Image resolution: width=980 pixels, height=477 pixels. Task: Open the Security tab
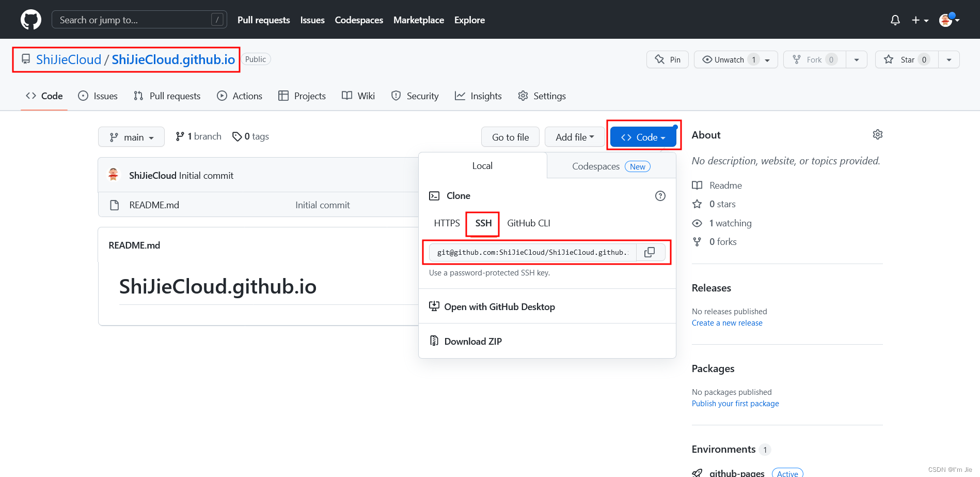[x=415, y=96]
